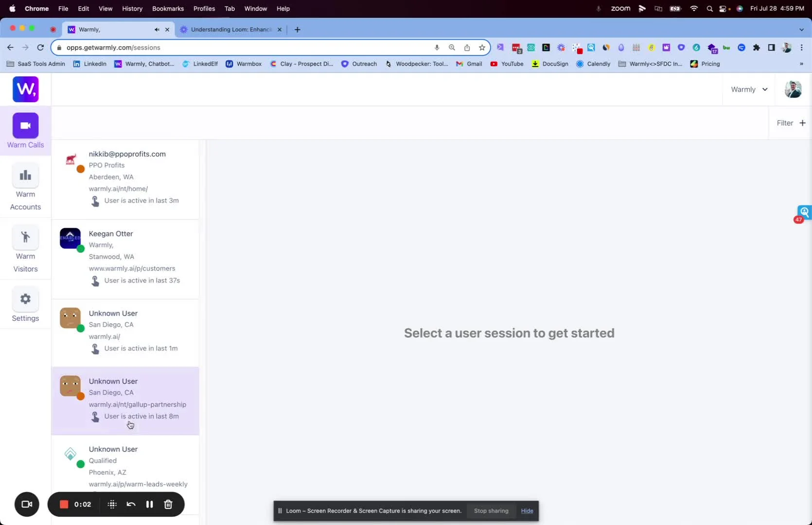Toggle Chrome side panel icon
Viewport: 812px width, 525px height.
(771, 47)
